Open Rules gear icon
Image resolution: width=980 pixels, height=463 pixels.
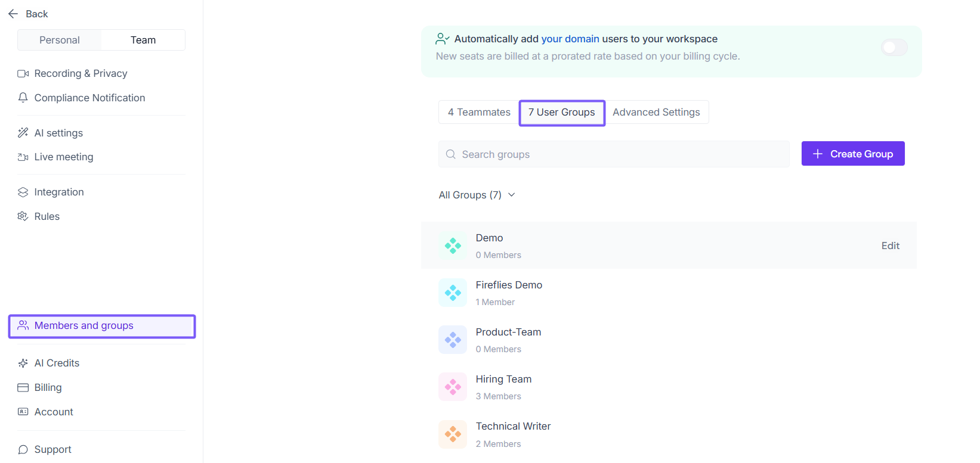point(23,216)
